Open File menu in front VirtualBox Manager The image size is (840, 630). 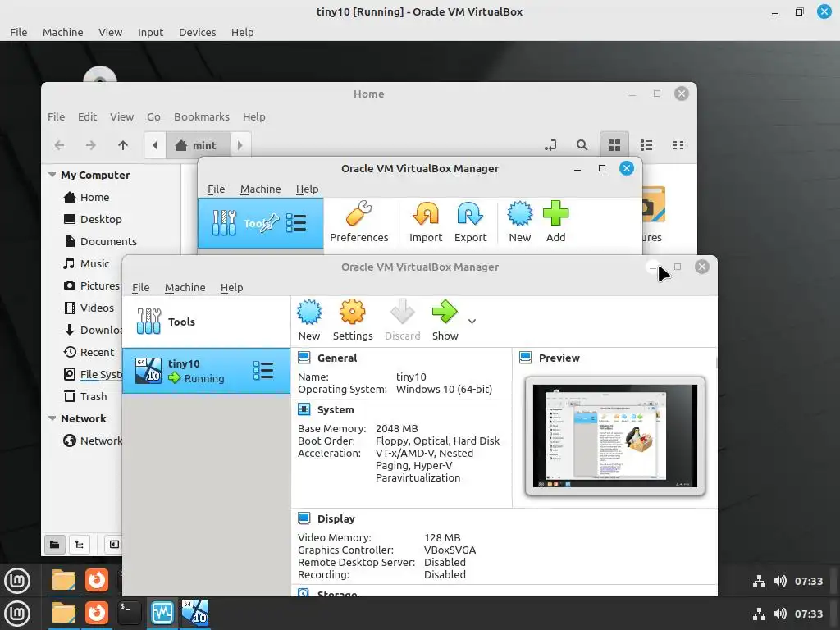[141, 288]
